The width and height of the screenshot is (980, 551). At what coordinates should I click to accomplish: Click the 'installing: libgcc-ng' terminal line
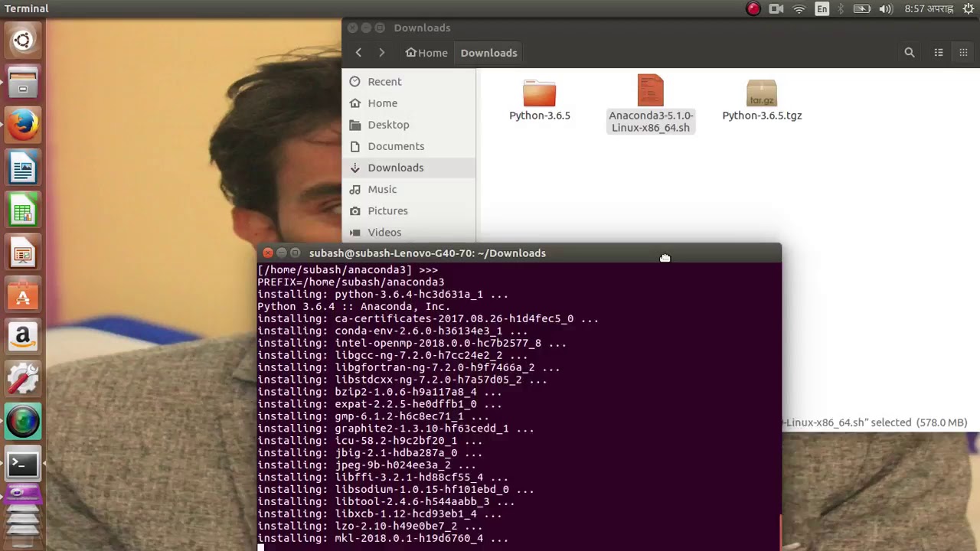[393, 356]
